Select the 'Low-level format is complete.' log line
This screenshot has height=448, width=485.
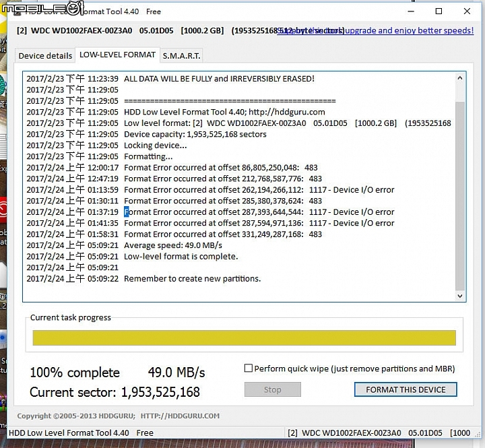[133, 257]
